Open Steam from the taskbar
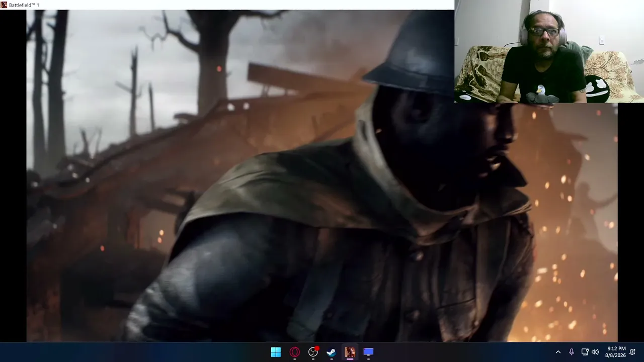 pyautogui.click(x=332, y=352)
